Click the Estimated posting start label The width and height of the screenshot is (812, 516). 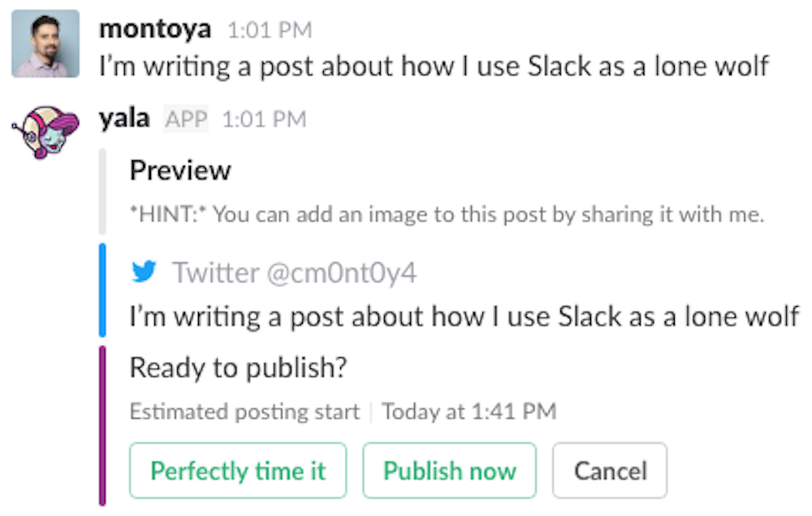pyautogui.click(x=244, y=412)
